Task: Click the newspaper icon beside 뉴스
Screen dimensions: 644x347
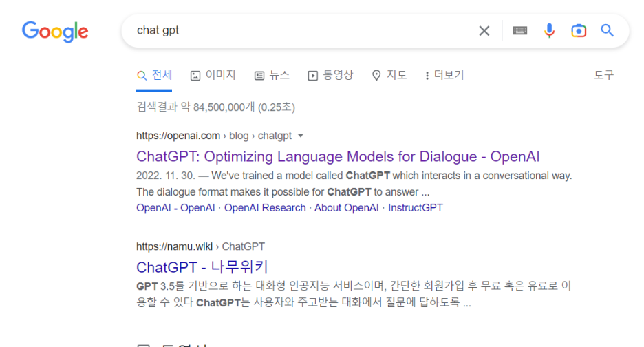Action: point(259,76)
